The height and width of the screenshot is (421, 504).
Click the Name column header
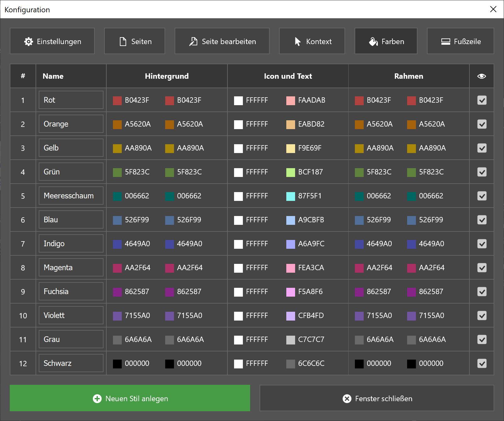point(71,76)
